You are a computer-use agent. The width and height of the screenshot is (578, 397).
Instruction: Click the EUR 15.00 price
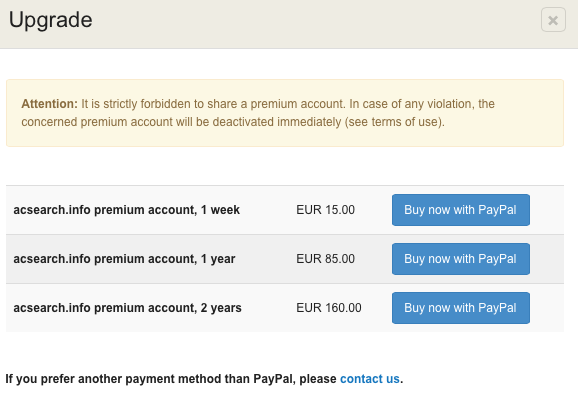point(325,210)
